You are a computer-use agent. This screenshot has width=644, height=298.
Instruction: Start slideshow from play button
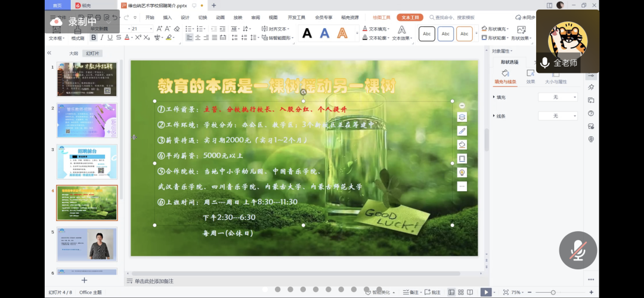[x=486, y=292]
